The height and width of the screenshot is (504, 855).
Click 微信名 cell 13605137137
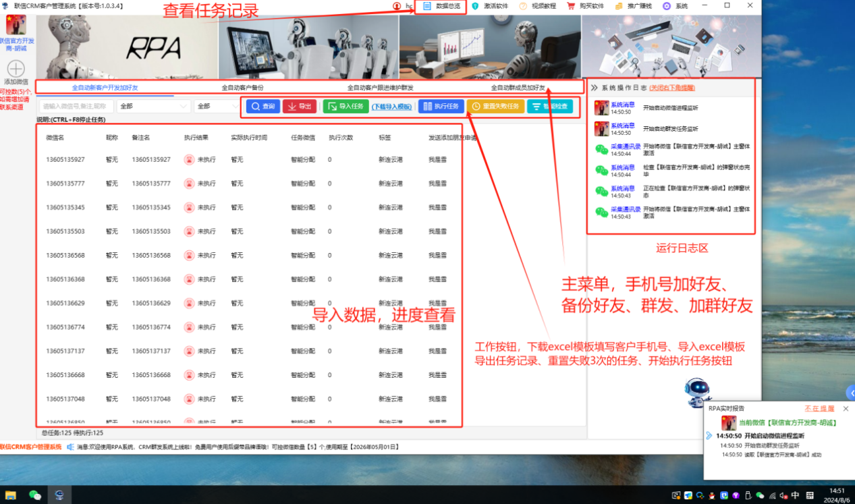pos(65,351)
